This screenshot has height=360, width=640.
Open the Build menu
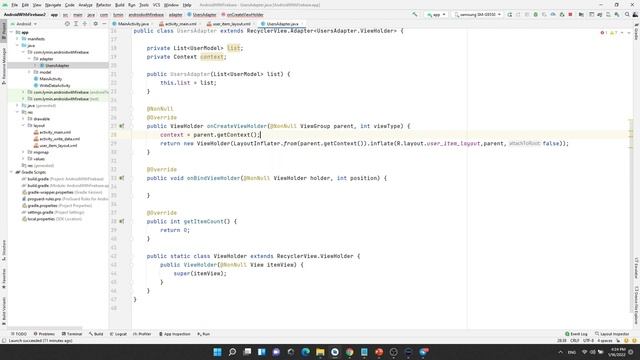pyautogui.click(x=120, y=5)
